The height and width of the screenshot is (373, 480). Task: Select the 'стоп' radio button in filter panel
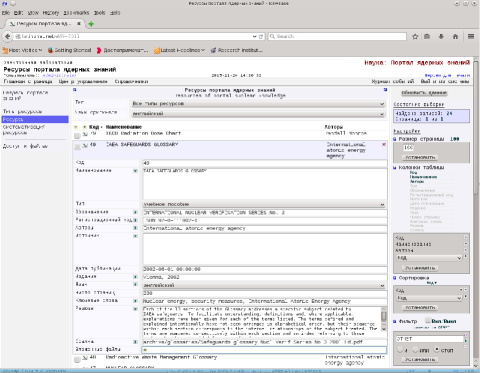pyautogui.click(x=436, y=350)
